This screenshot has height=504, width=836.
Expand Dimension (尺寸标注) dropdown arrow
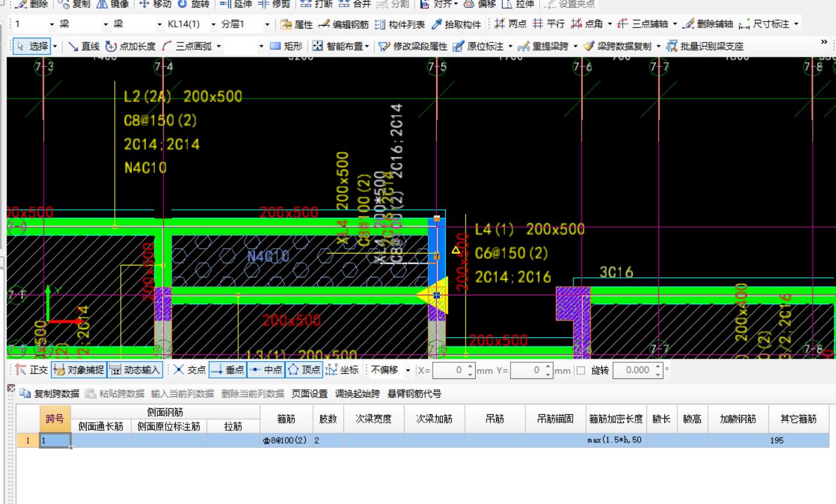pos(796,25)
